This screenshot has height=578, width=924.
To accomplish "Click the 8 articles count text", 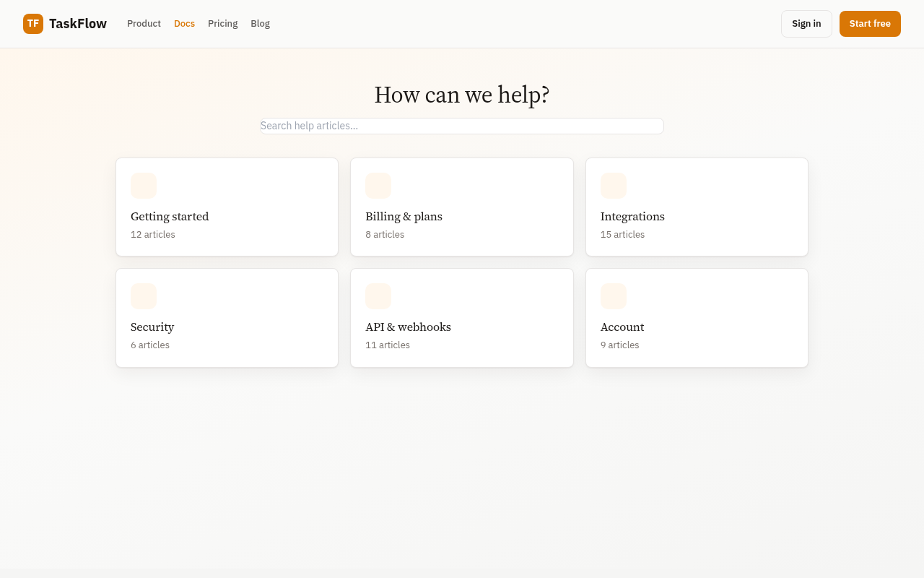I will point(385,235).
